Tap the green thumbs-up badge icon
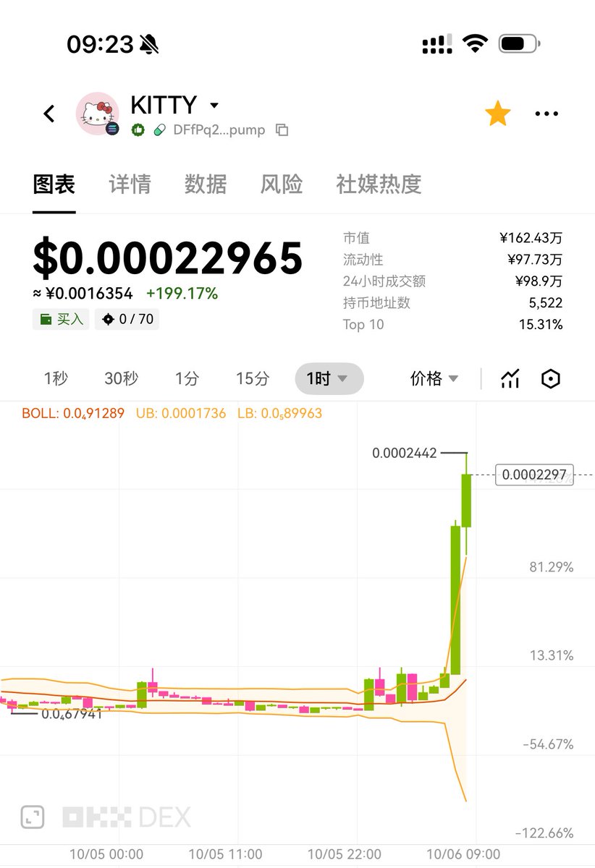Screen dimensions: 595x868 pyautogui.click(x=138, y=130)
